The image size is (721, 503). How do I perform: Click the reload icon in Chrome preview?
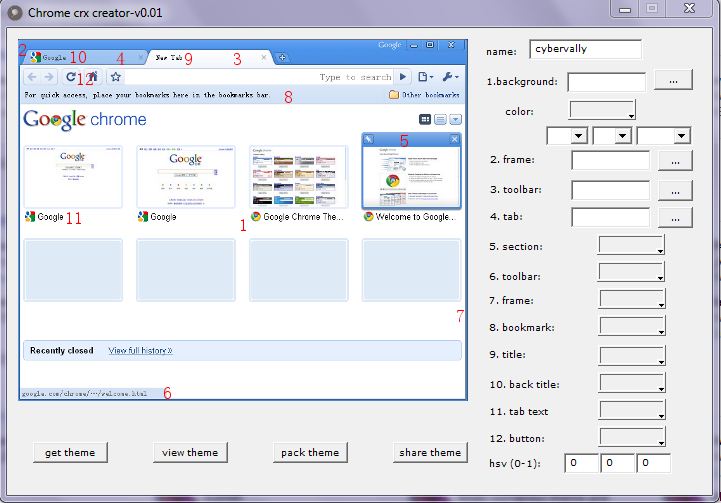click(70, 77)
